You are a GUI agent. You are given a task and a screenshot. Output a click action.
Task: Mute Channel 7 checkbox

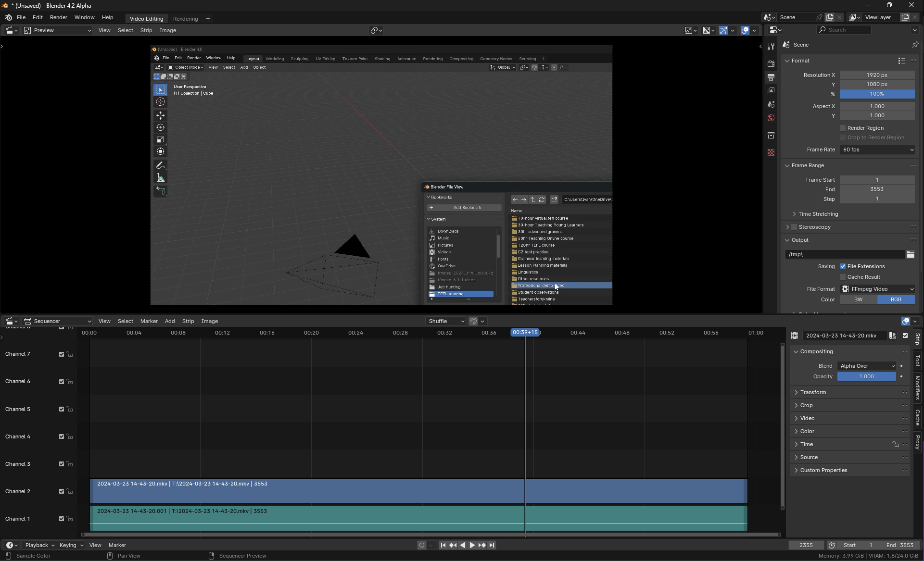click(62, 354)
